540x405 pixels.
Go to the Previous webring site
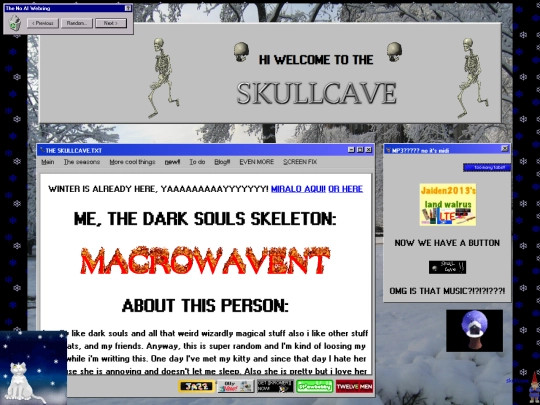43,23
